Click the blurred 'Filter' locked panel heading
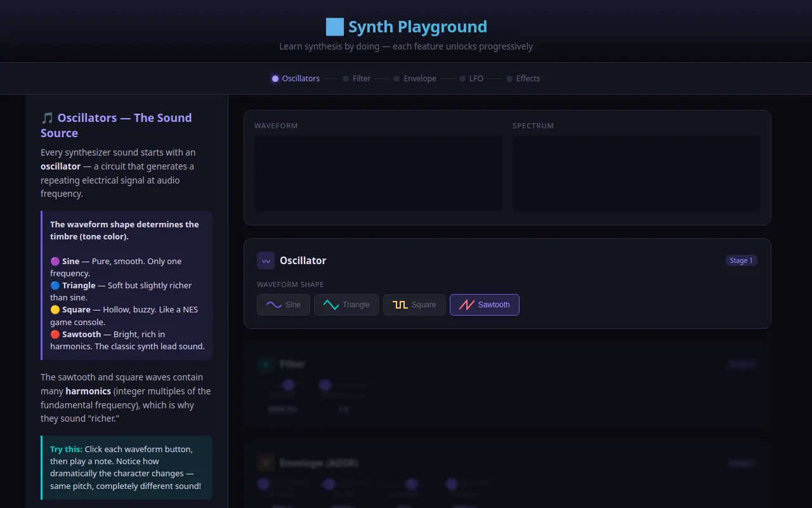The height and width of the screenshot is (508, 812). pos(292,364)
